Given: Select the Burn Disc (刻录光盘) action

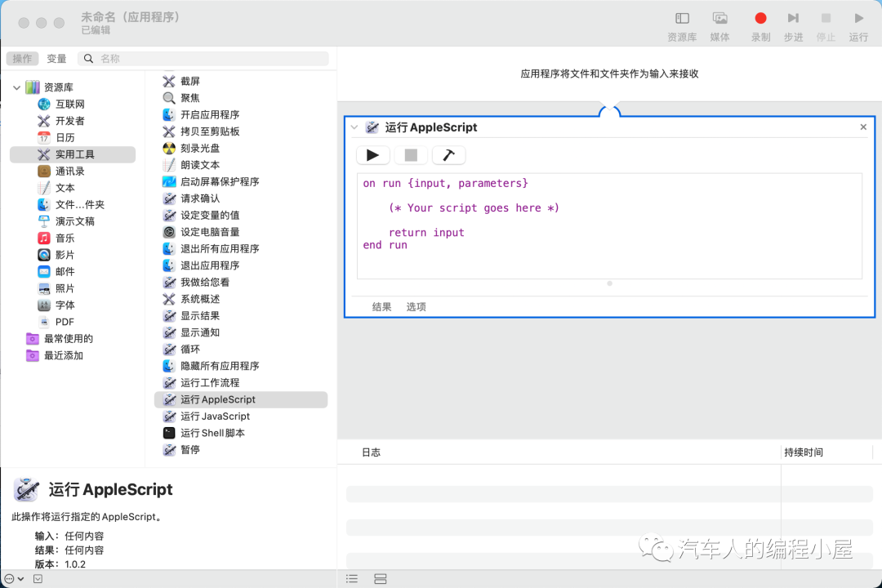Looking at the screenshot, I should (x=199, y=148).
